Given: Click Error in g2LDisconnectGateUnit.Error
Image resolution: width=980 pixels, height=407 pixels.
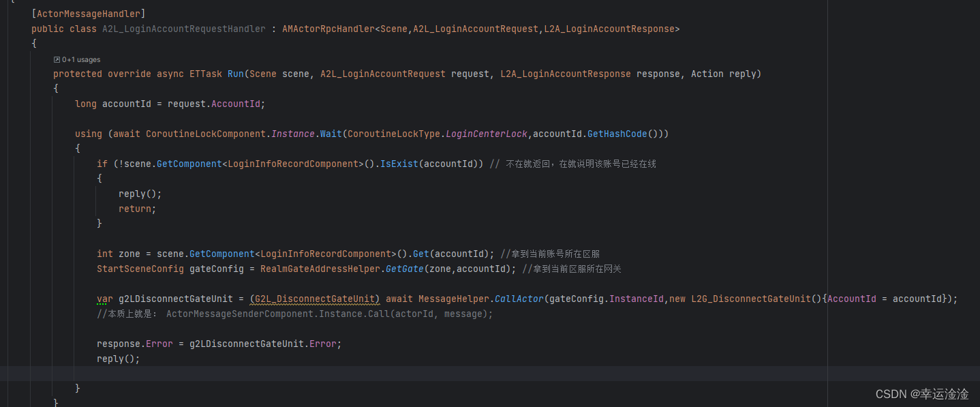Looking at the screenshot, I should tap(323, 344).
